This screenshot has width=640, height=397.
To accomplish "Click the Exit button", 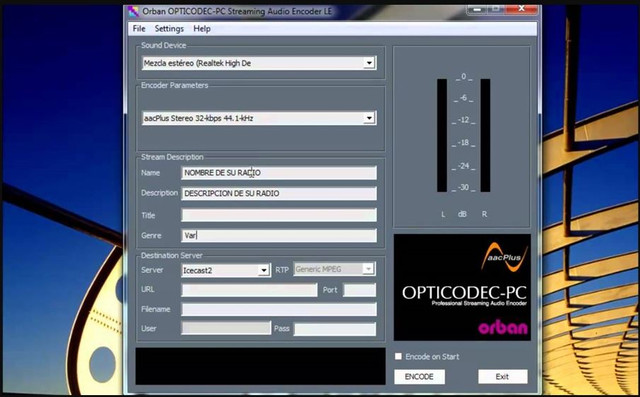I will pos(502,377).
